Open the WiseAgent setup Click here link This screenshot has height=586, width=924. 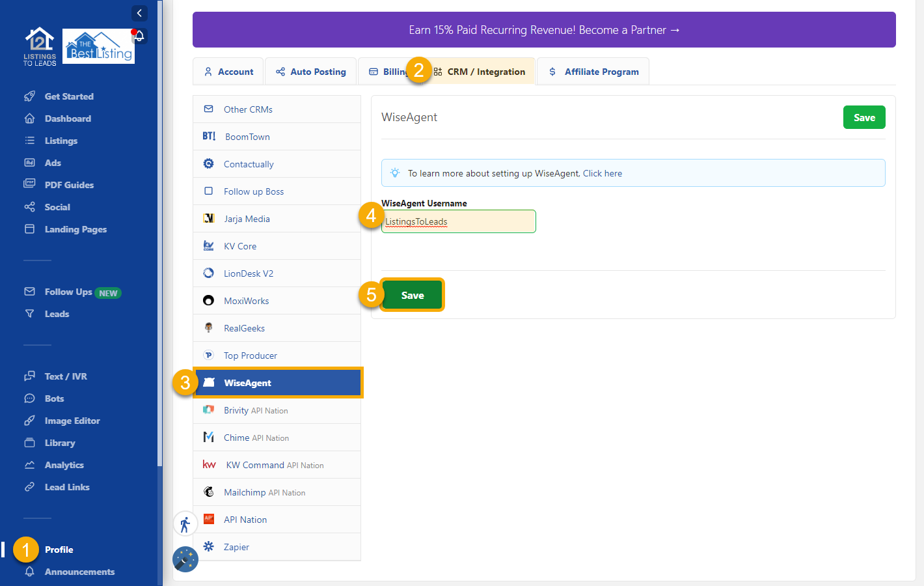[x=602, y=173]
